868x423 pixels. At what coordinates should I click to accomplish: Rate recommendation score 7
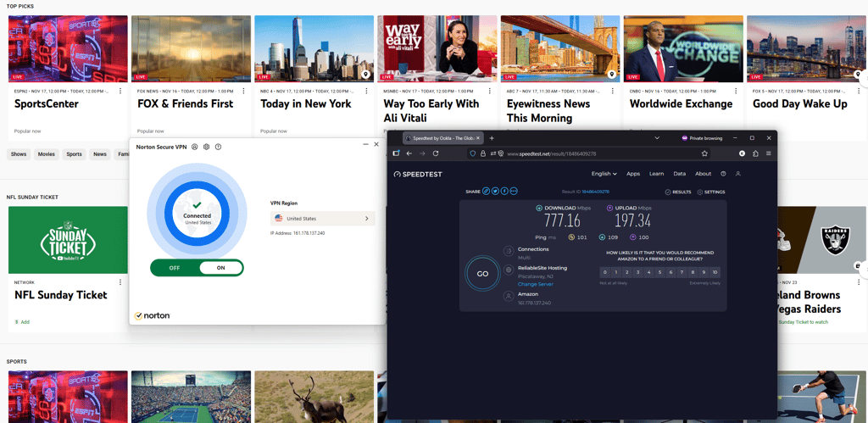[682, 272]
